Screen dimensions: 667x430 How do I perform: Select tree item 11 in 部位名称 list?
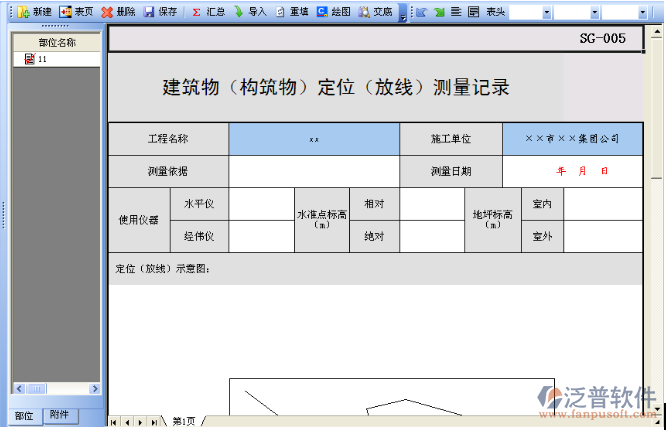pos(42,59)
